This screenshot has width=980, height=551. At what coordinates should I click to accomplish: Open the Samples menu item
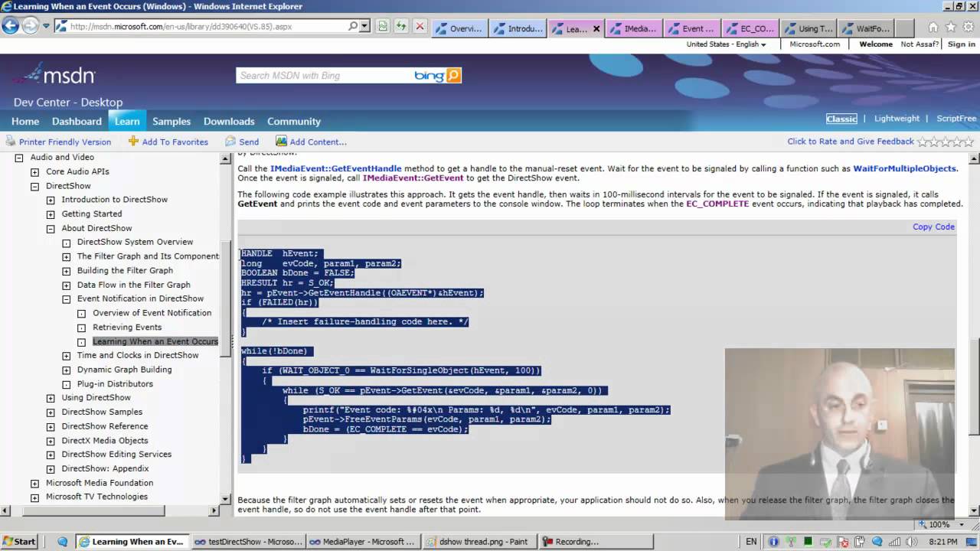pyautogui.click(x=171, y=121)
